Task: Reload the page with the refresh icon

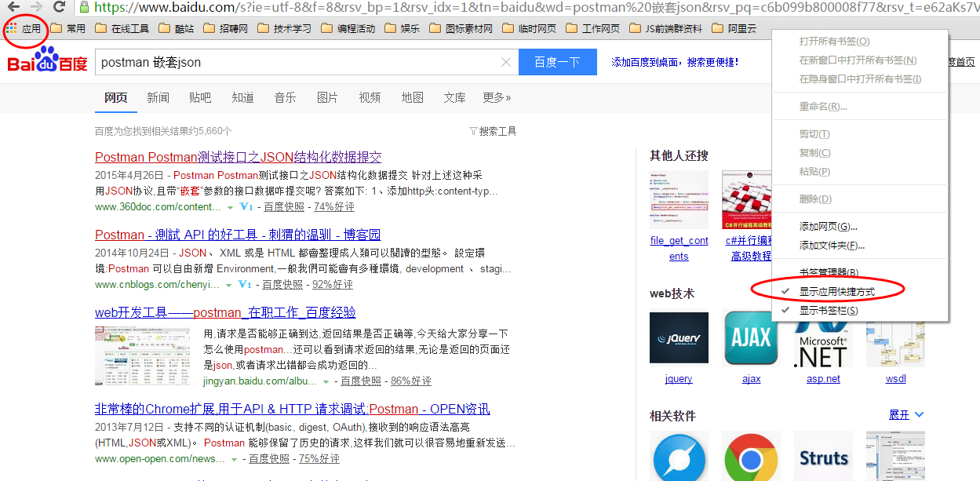Action: [59, 7]
